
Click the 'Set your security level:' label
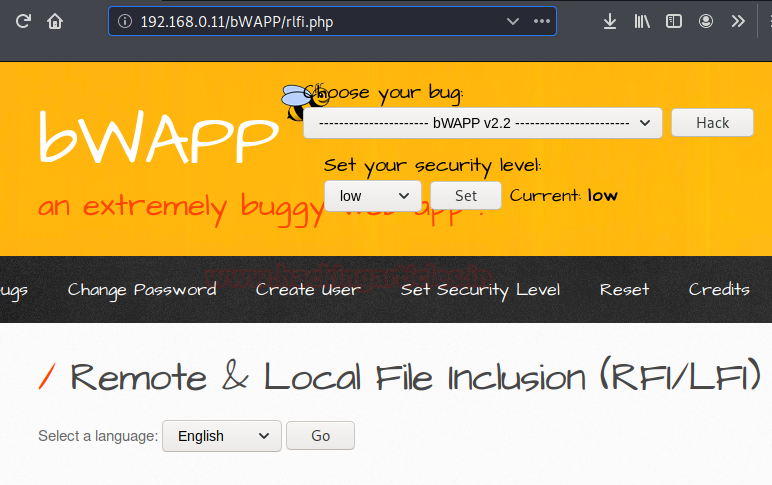pyautogui.click(x=432, y=165)
